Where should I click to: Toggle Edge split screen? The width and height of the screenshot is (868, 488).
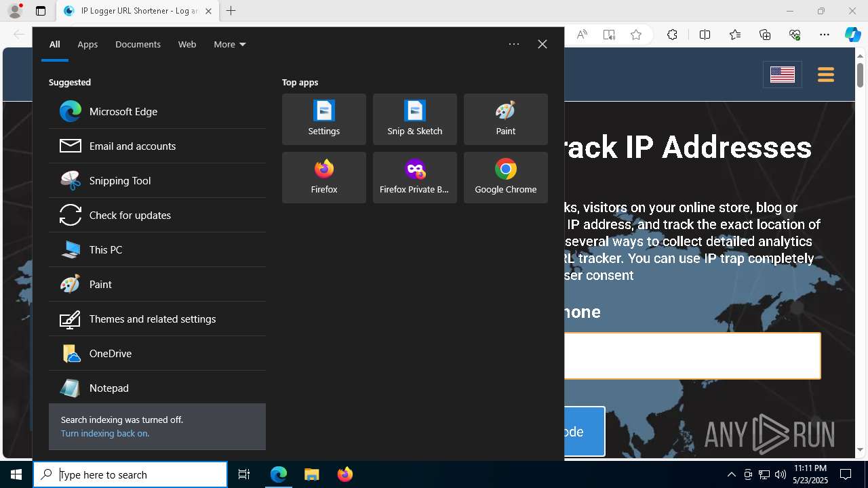click(x=705, y=35)
